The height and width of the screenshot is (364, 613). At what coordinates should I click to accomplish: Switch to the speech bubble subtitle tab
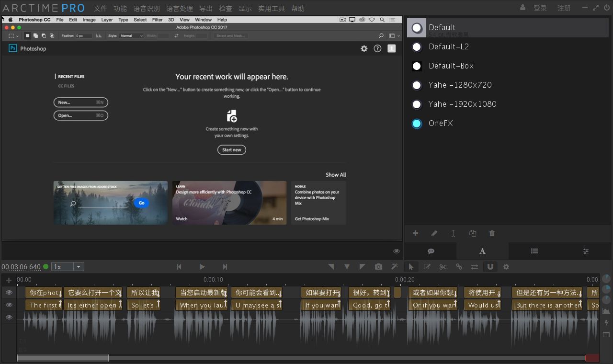(431, 251)
